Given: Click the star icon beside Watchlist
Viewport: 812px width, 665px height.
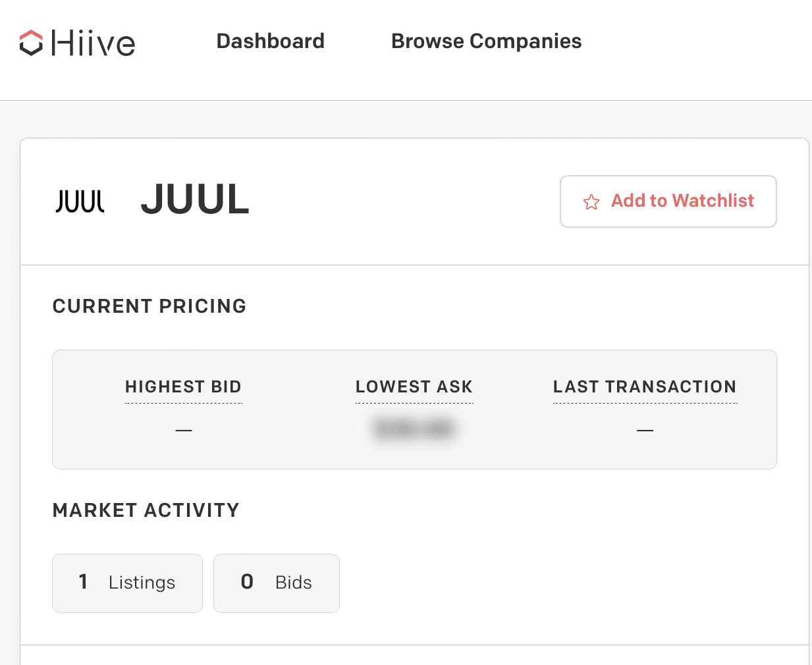Looking at the screenshot, I should click(591, 202).
